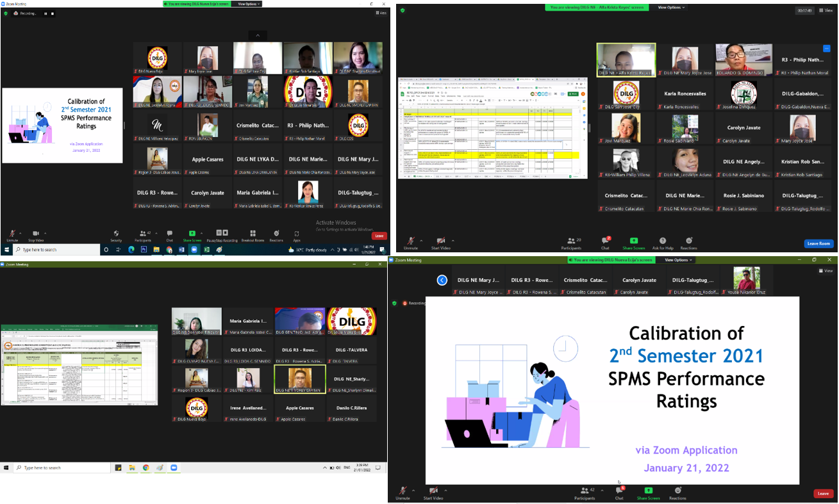Open Participants (20) in the Leave Room window

pyautogui.click(x=571, y=243)
